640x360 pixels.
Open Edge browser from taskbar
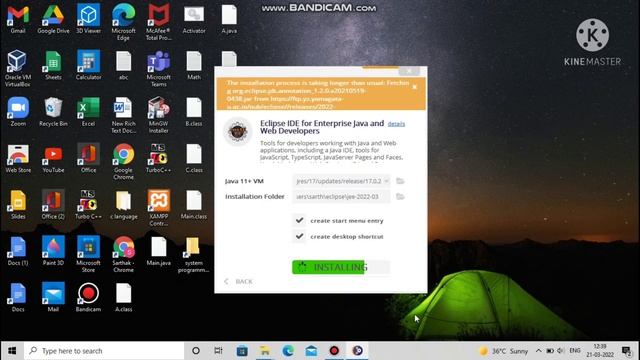pyautogui.click(x=288, y=351)
